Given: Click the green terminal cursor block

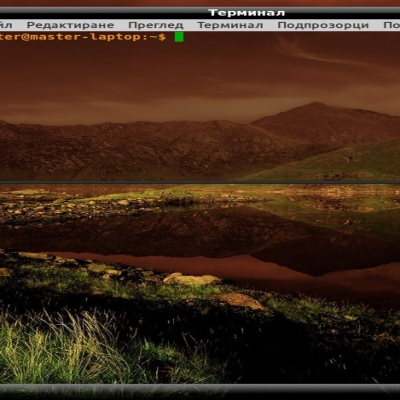Looking at the screenshot, I should click(x=179, y=37).
